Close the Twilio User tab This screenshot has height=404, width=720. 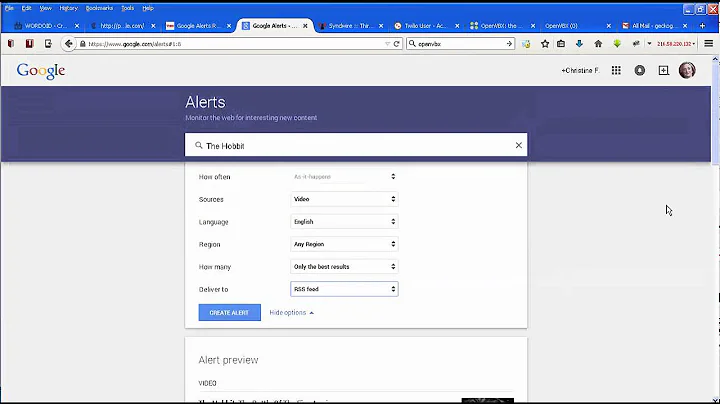click(457, 26)
